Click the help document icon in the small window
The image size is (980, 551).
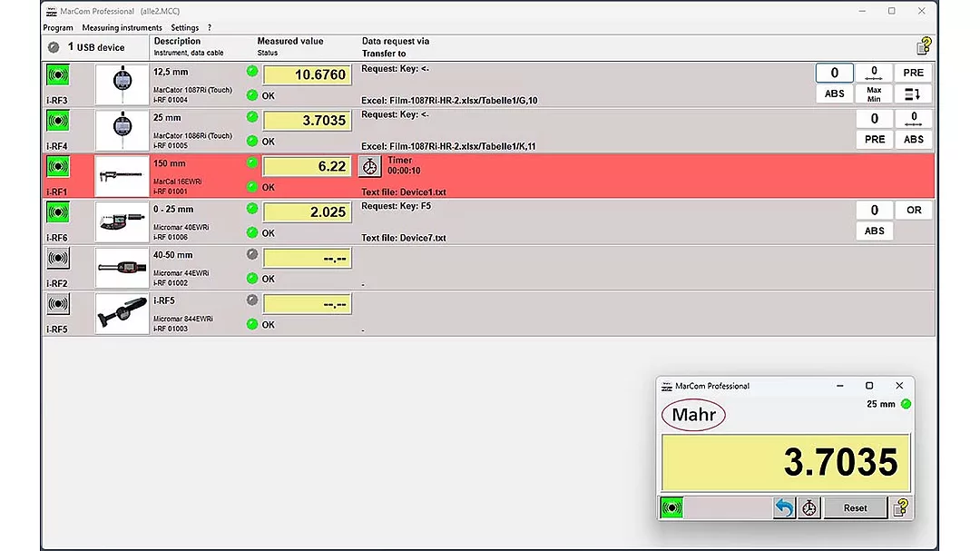[901, 507]
